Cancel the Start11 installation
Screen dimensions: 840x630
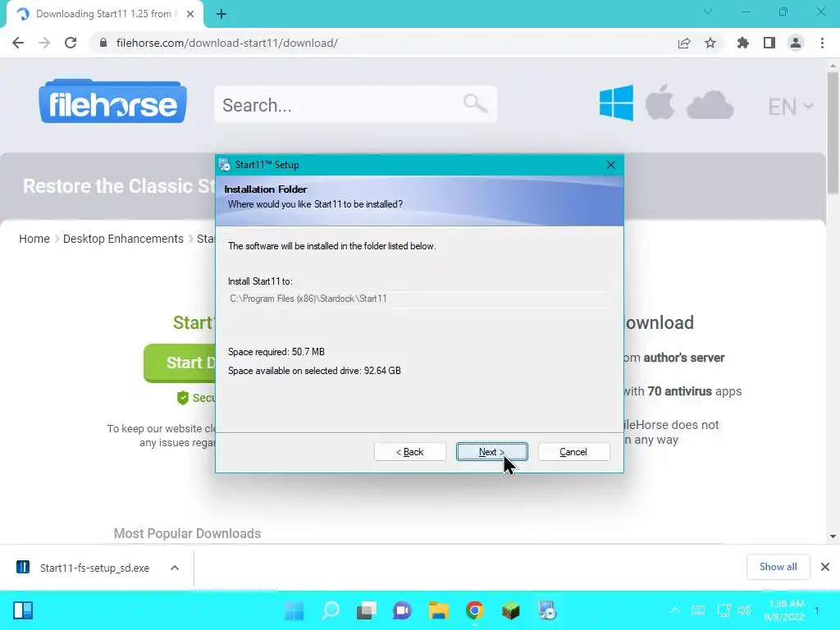[573, 452]
